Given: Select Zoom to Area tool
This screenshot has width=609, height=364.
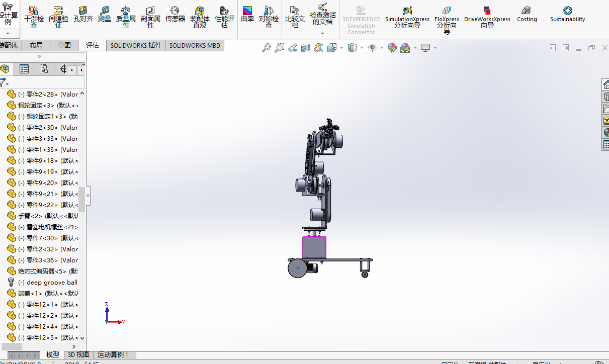Looking at the screenshot, I should click(280, 48).
